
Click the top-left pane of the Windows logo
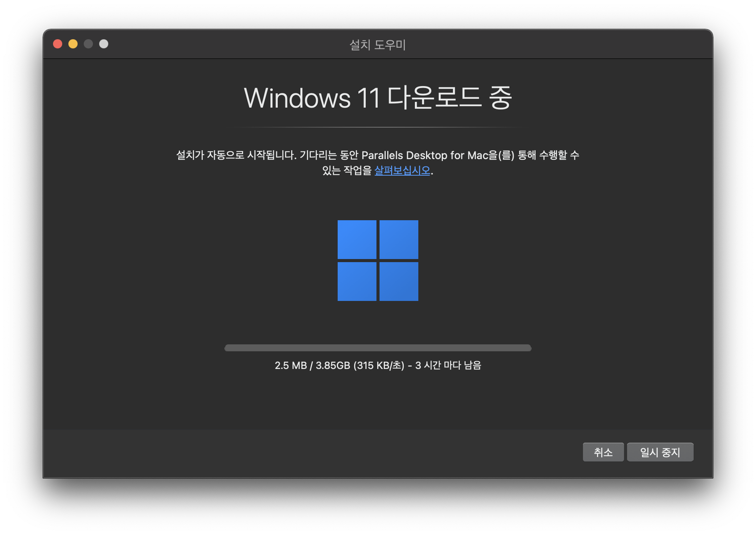[x=357, y=239]
